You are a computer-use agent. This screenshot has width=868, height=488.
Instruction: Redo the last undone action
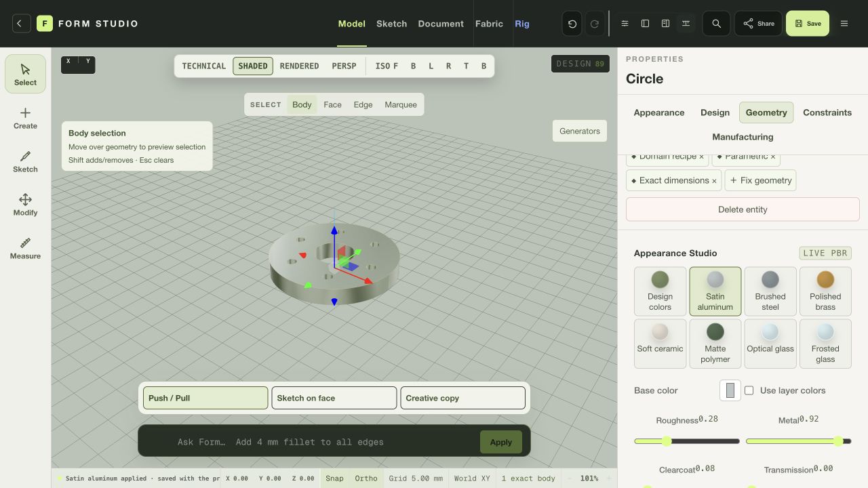[x=595, y=24]
